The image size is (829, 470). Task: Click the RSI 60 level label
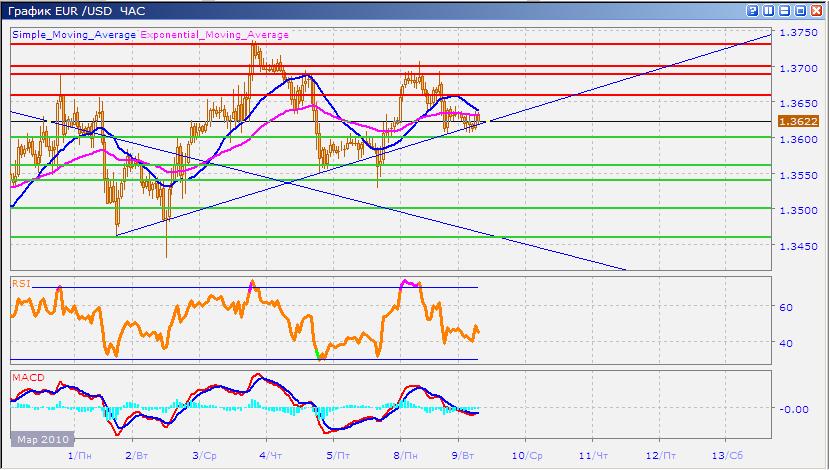pyautogui.click(x=785, y=307)
